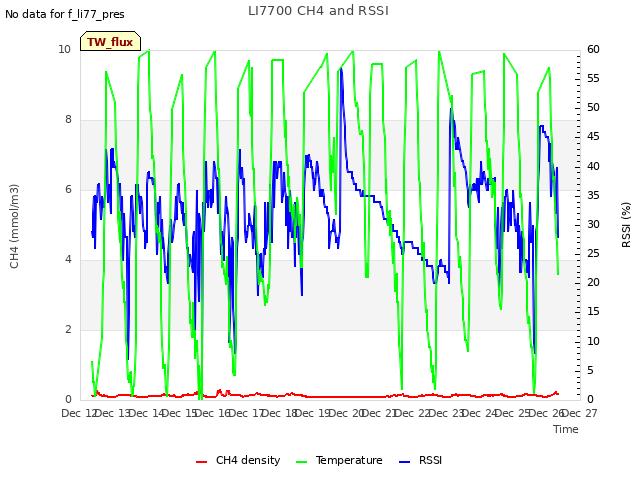
Task: Click the Time axis label
Action: (x=566, y=429)
